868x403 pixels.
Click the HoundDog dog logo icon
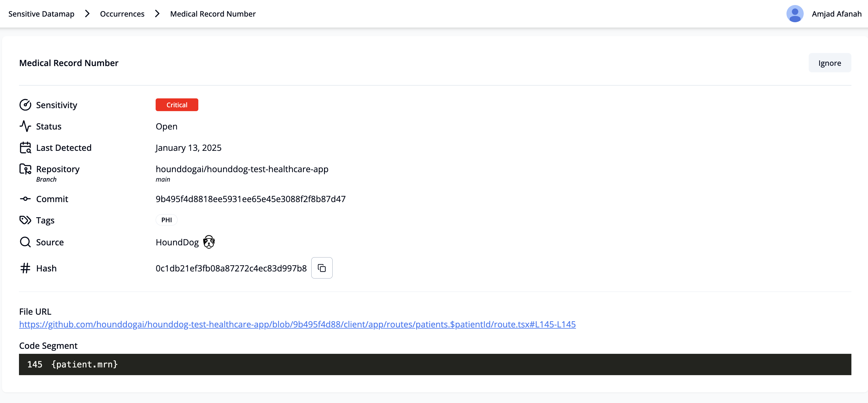[209, 242]
